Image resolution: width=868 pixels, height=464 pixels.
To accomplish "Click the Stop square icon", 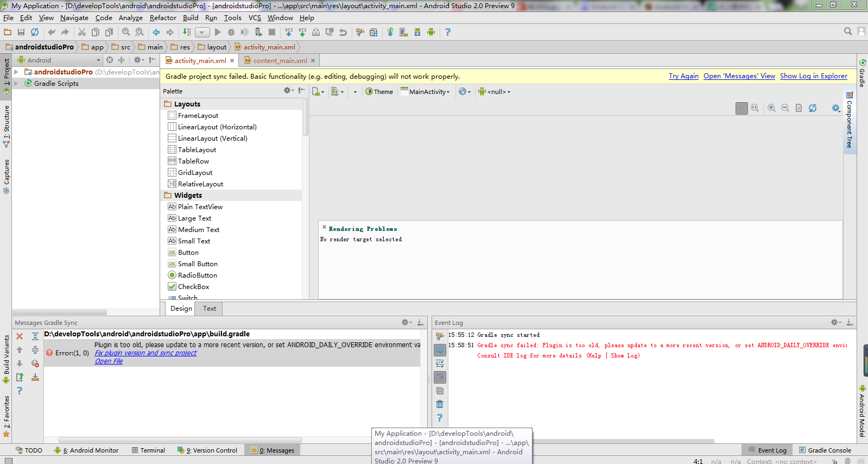I will click(272, 32).
